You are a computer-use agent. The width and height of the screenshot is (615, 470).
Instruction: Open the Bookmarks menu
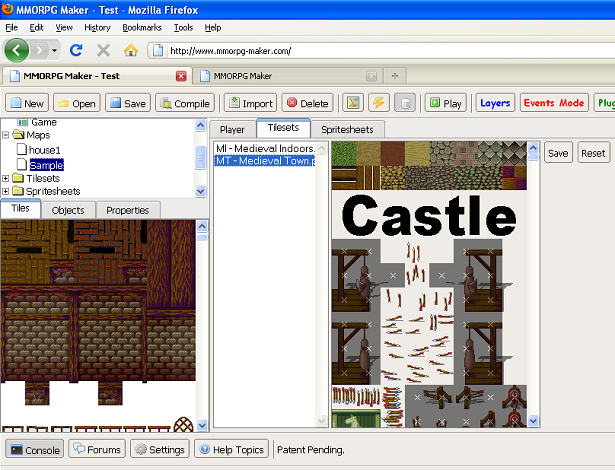coord(142,27)
